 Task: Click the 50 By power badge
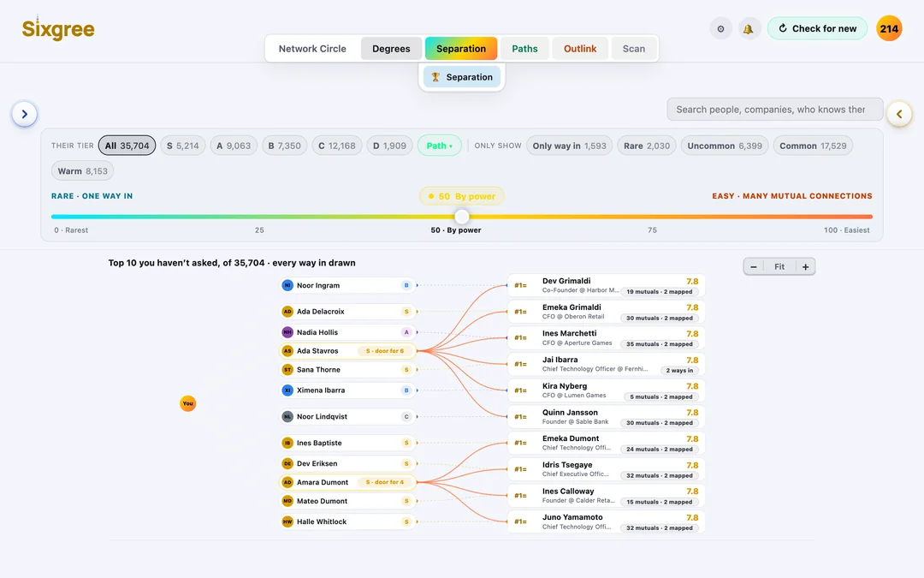(x=462, y=196)
